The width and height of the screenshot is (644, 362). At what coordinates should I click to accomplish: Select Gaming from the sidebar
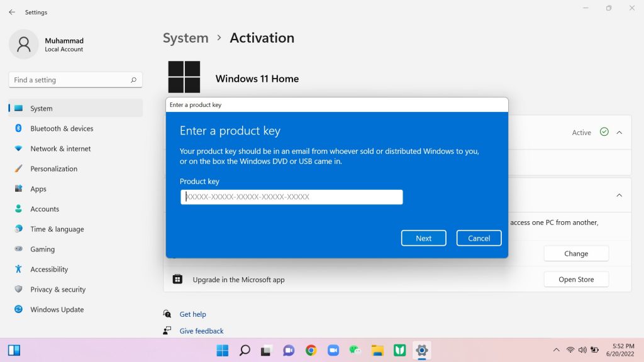click(42, 249)
